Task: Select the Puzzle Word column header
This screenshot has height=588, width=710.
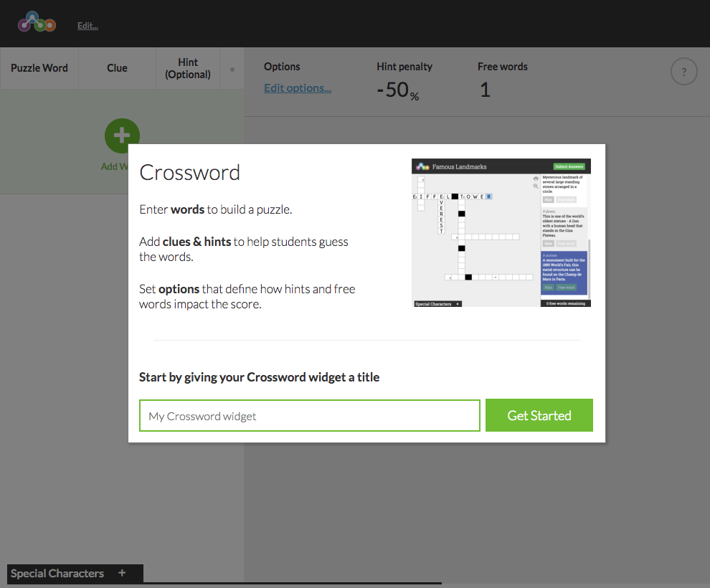Action: coord(39,68)
